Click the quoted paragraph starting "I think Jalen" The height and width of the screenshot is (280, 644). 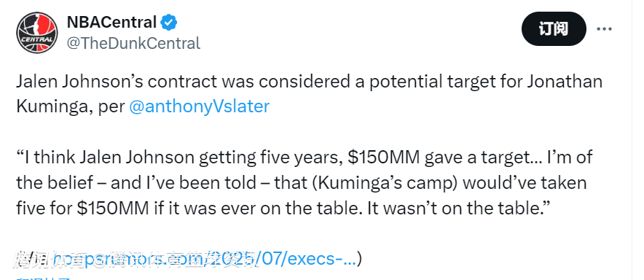305,183
